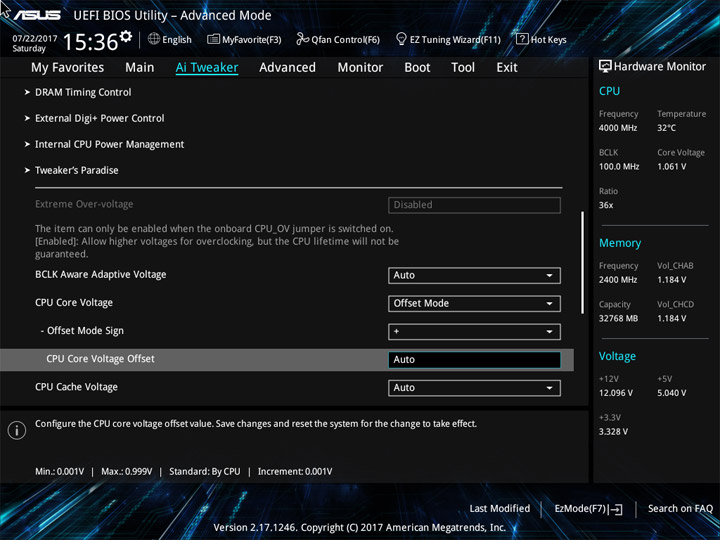This screenshot has height=540, width=720.
Task: Launch EZ Tuning Wizard(F11) bulb icon
Action: 401,39
